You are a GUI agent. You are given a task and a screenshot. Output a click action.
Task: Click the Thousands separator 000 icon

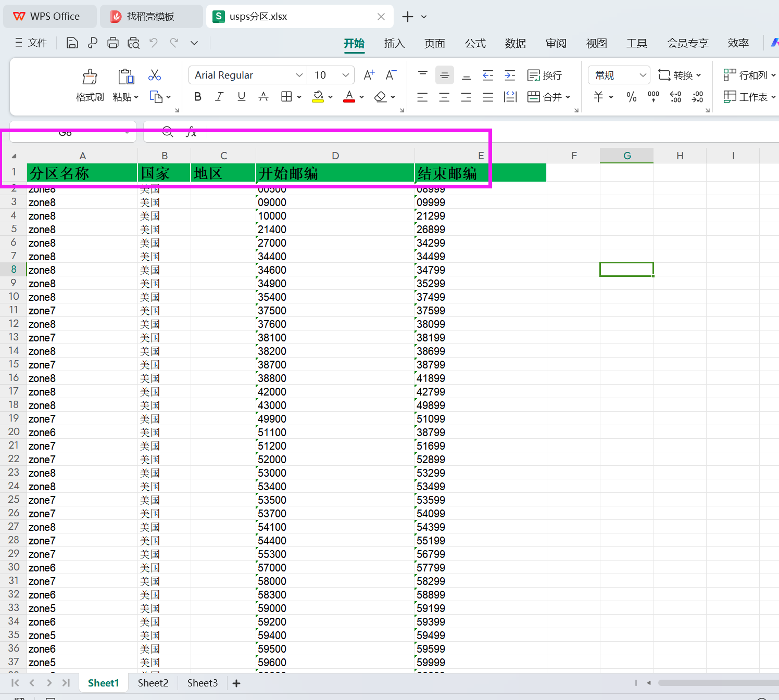(x=654, y=97)
